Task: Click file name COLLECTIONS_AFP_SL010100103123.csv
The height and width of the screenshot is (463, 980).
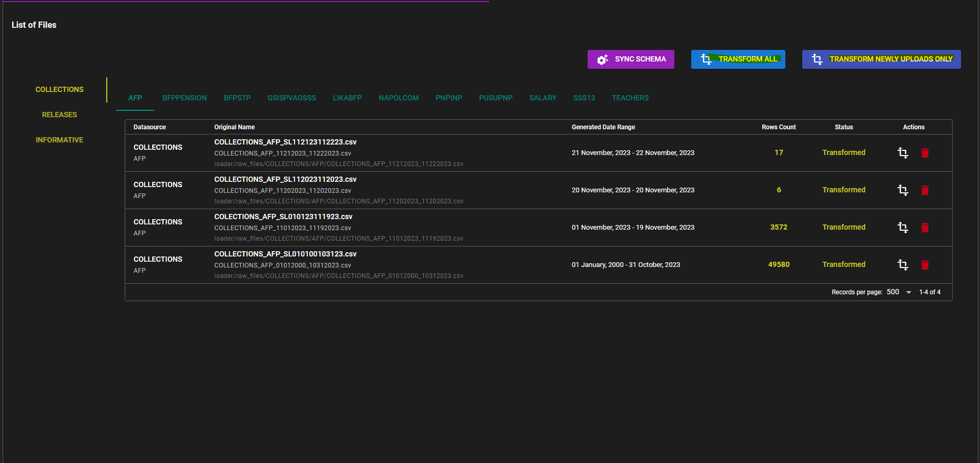Action: pyautogui.click(x=285, y=254)
